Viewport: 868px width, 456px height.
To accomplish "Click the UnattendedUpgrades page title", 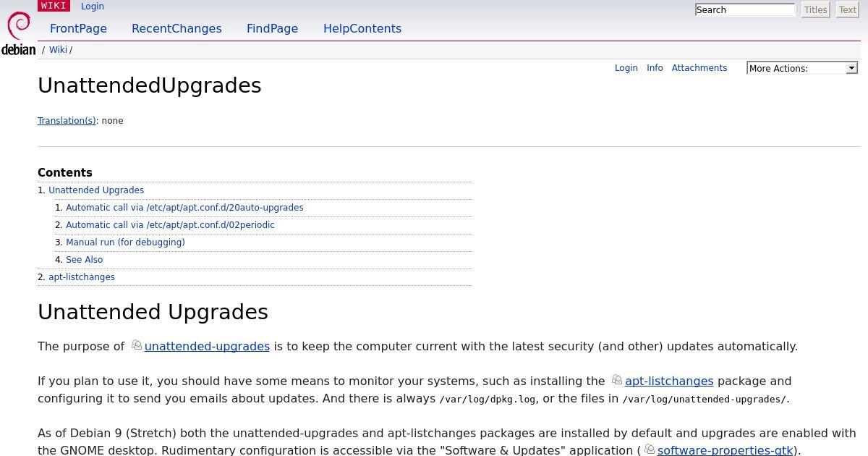I will (150, 85).
